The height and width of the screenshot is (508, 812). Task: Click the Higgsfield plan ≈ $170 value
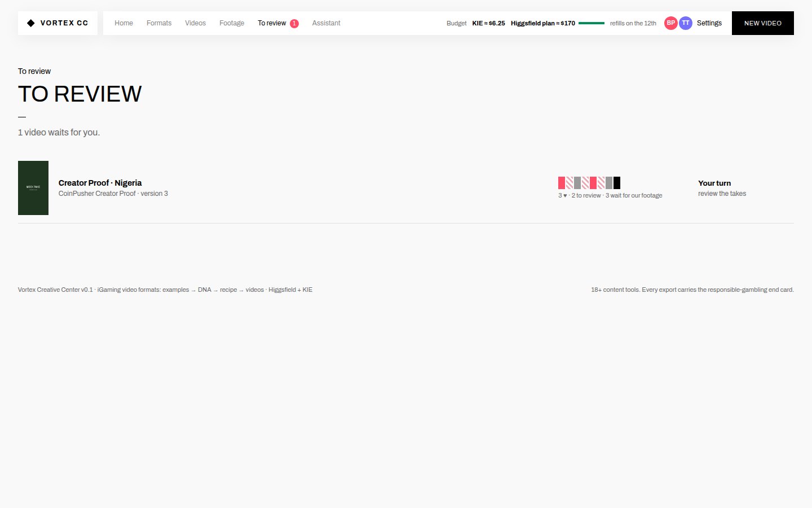pos(542,23)
